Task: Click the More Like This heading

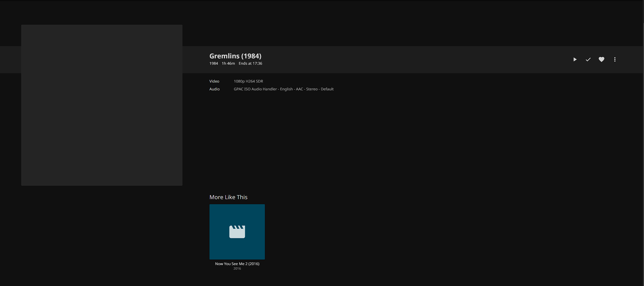Action: click(x=228, y=197)
